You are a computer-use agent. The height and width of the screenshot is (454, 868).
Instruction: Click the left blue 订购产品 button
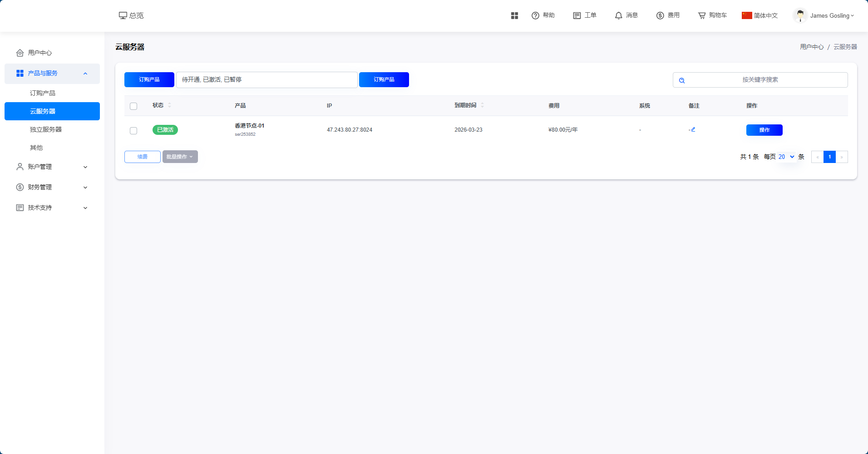(149, 79)
